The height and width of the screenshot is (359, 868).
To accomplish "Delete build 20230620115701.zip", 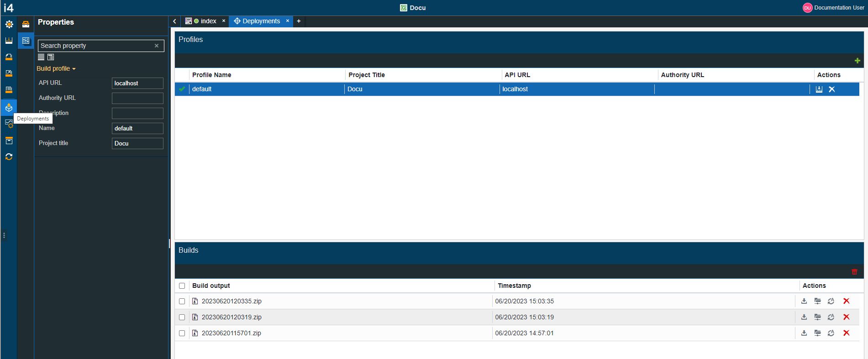I will pos(846,333).
